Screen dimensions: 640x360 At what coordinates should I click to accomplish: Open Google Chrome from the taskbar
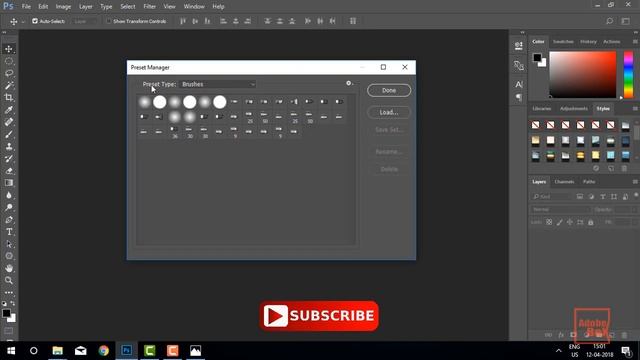point(104,351)
